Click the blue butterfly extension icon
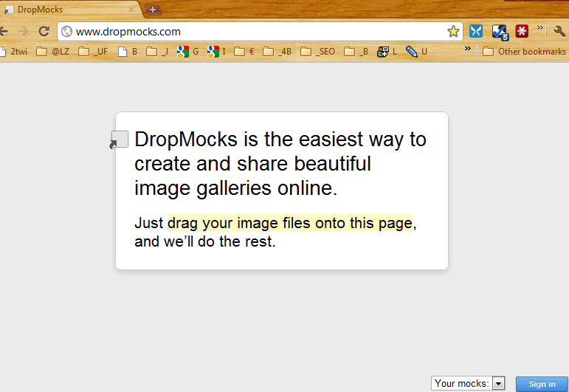The height and width of the screenshot is (392, 569). point(476,31)
